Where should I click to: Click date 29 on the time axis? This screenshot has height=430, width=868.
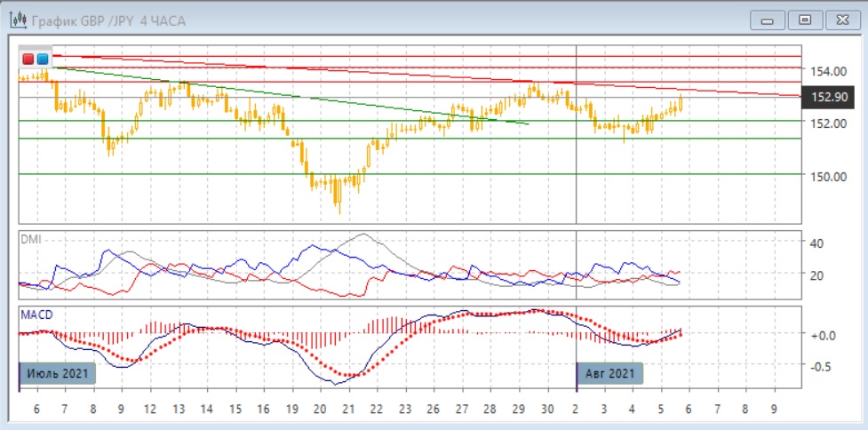pyautogui.click(x=520, y=410)
